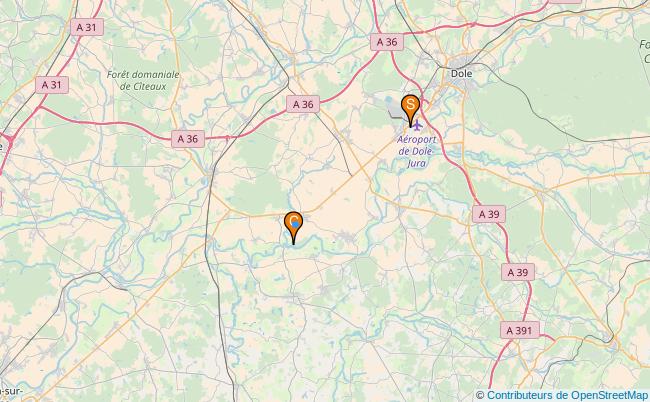The width and height of the screenshot is (650, 402).
Task: Click the lower A 31 highway shield
Action: pyautogui.click(x=52, y=85)
